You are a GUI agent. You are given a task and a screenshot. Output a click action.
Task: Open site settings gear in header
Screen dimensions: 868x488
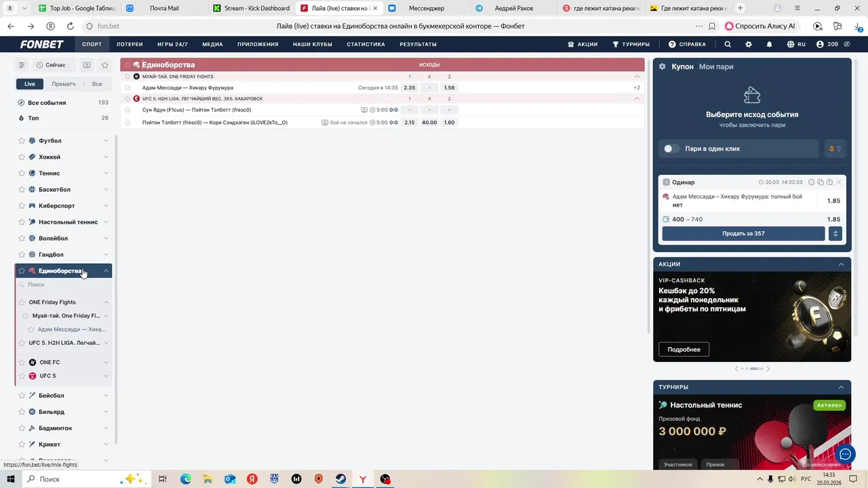[749, 44]
